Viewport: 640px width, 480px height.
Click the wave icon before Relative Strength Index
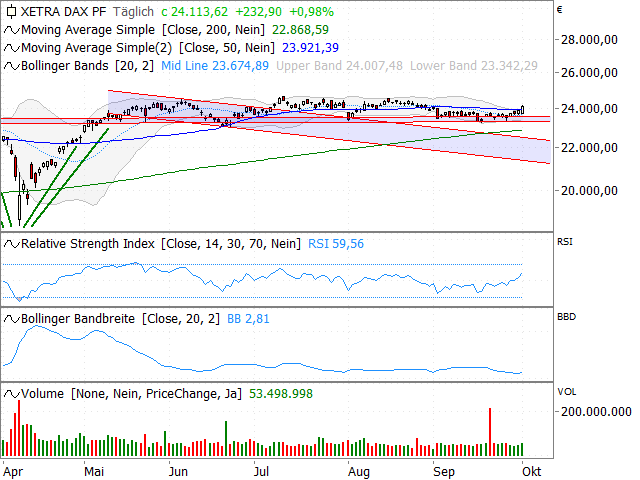(x=12, y=243)
